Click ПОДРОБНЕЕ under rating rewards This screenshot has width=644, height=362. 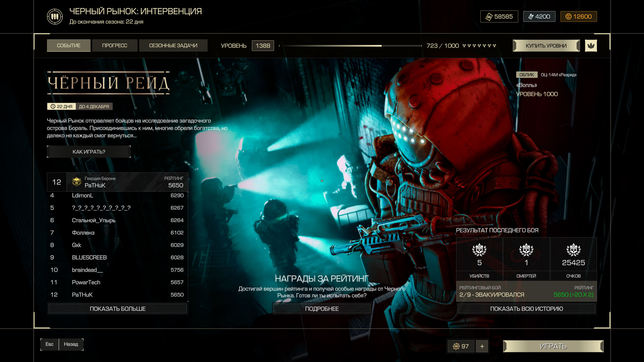pyautogui.click(x=322, y=309)
